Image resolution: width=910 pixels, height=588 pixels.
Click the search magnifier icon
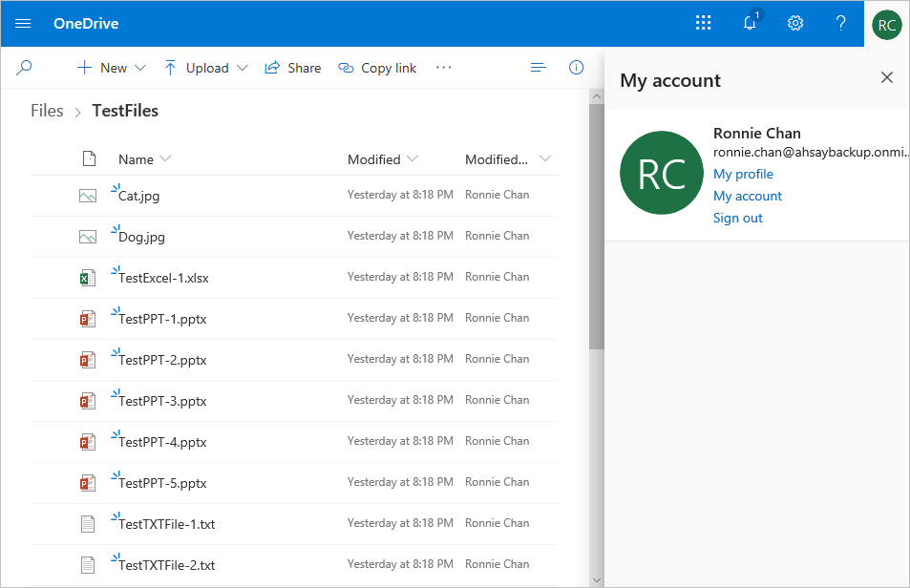(25, 68)
